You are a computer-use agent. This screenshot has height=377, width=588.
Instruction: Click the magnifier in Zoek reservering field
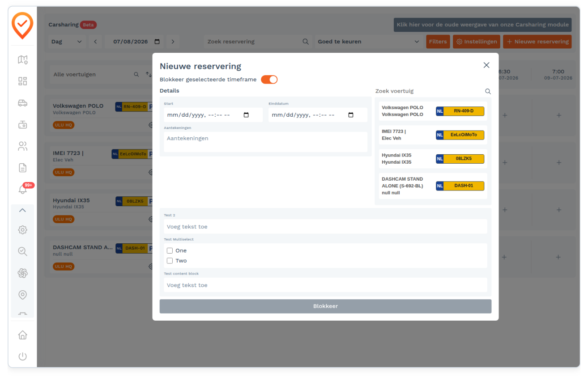tap(306, 42)
